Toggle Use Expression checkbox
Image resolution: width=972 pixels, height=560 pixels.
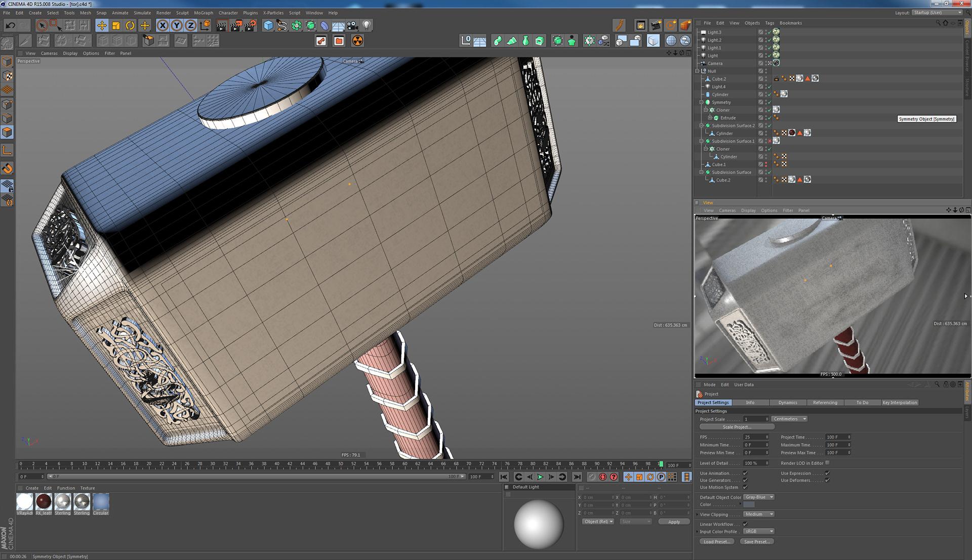tap(827, 473)
